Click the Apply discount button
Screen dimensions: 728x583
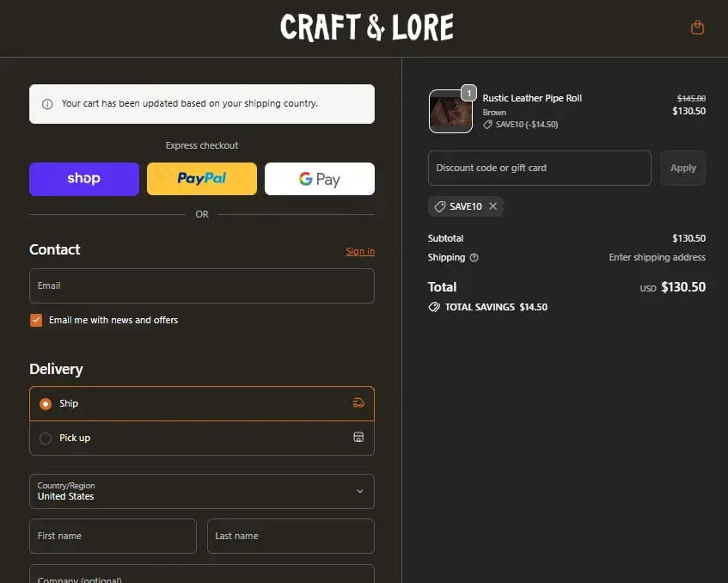[683, 168]
